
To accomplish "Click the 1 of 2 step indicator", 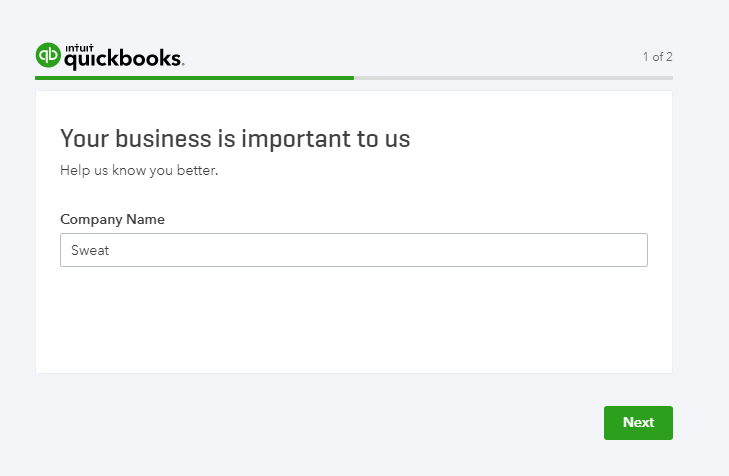I will point(657,57).
